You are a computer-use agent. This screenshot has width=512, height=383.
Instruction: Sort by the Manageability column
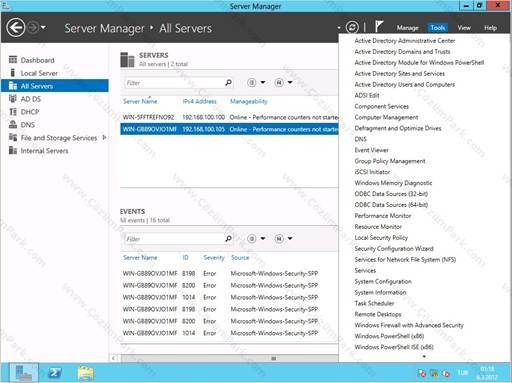249,101
